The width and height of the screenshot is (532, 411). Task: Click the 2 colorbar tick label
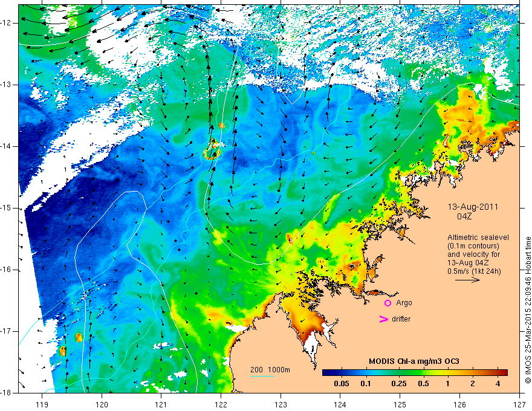tap(473, 384)
